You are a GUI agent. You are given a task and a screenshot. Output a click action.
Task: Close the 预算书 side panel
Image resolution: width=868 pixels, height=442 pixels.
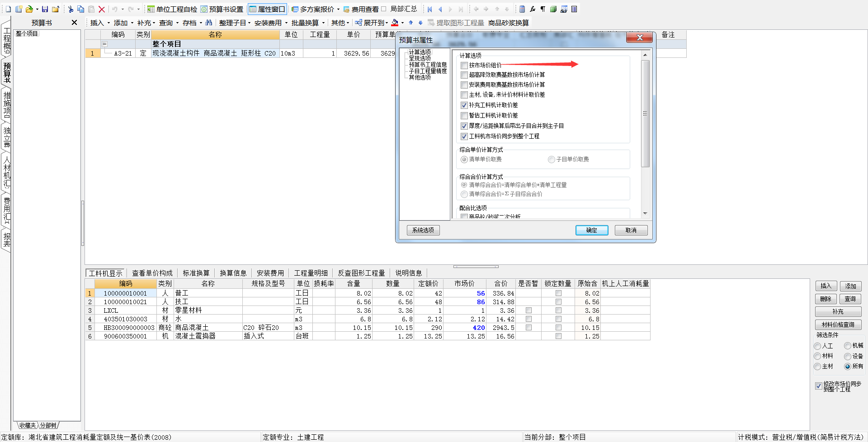pos(75,23)
